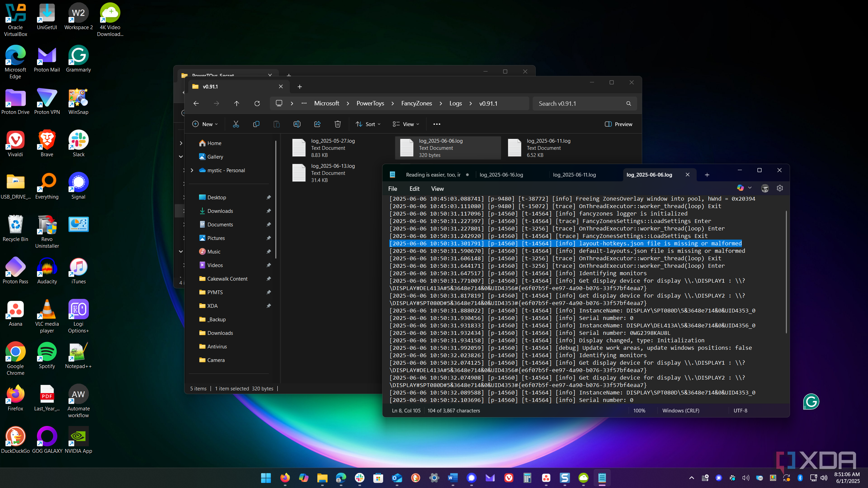The height and width of the screenshot is (488, 868).
Task: Click the Copy icon in File Explorer toolbar
Action: coord(256,124)
